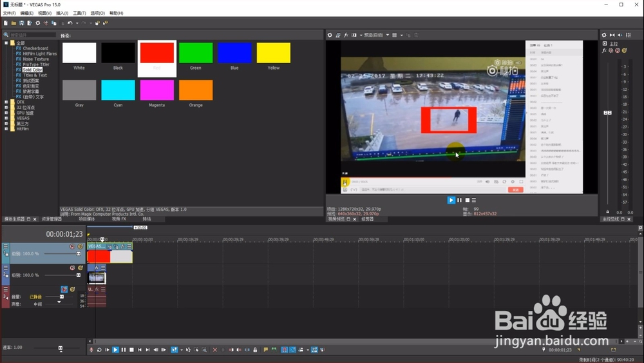Viewport: 644px width, 363px height.
Task: Switch to the 视频 FX tab
Action: 119,219
